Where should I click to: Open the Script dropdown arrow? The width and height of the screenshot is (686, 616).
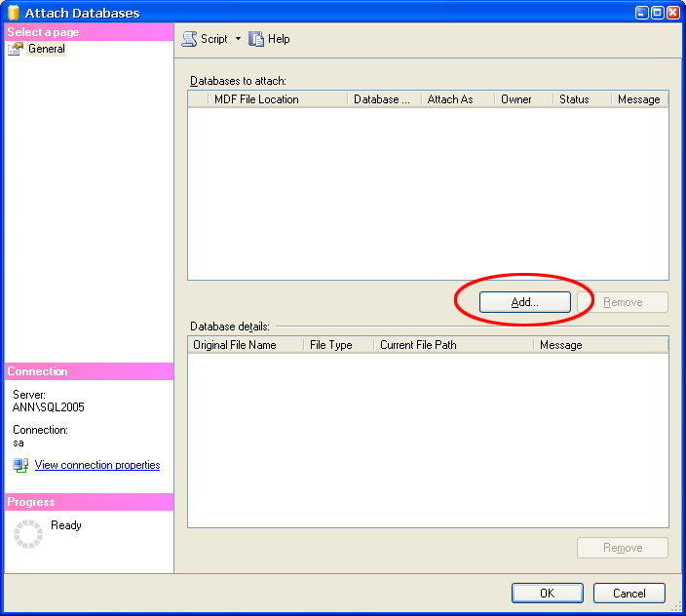[238, 39]
